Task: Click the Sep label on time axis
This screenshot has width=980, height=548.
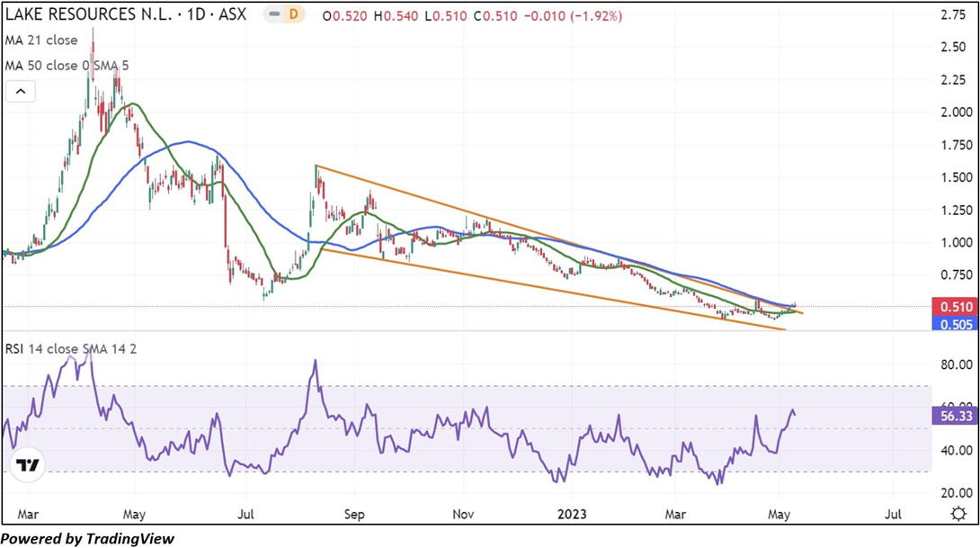Action: (354, 514)
